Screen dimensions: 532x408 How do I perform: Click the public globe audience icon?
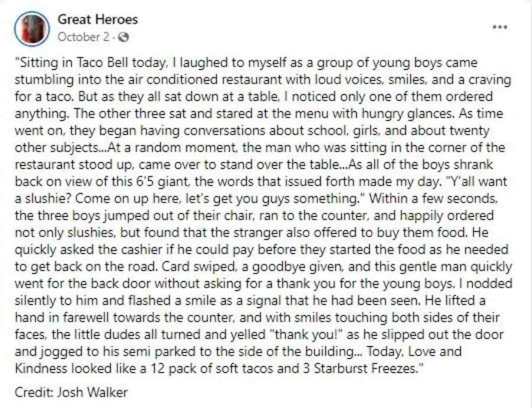point(124,37)
